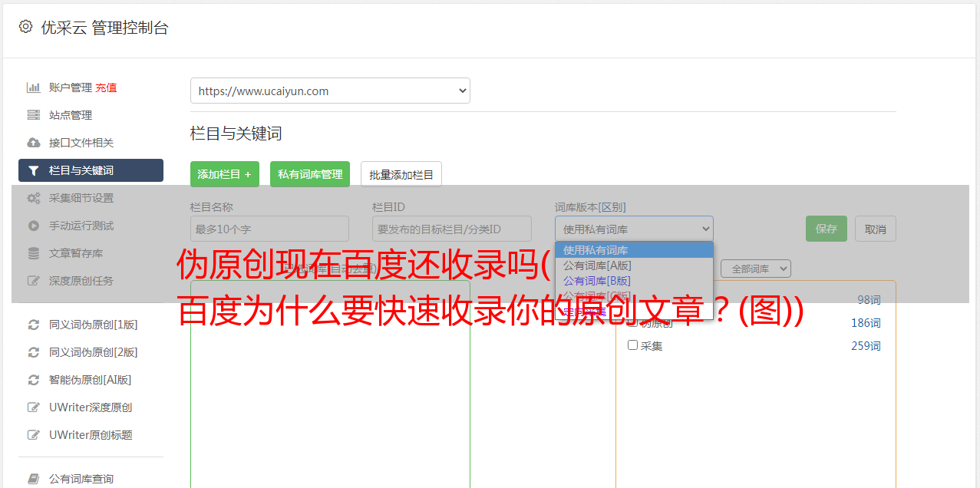Focus the 栏目ID input field
Screen dimensions: 980x488
click(452, 229)
